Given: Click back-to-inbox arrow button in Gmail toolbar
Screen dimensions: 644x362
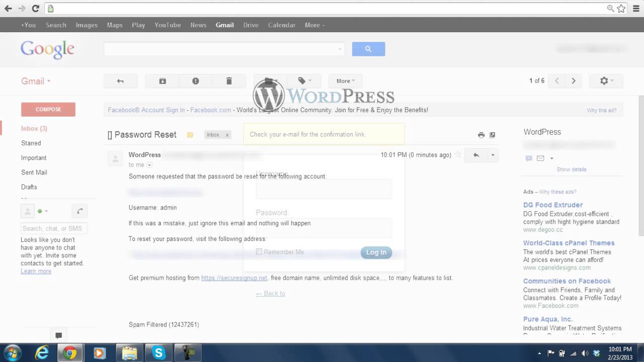Looking at the screenshot, I should (x=120, y=81).
